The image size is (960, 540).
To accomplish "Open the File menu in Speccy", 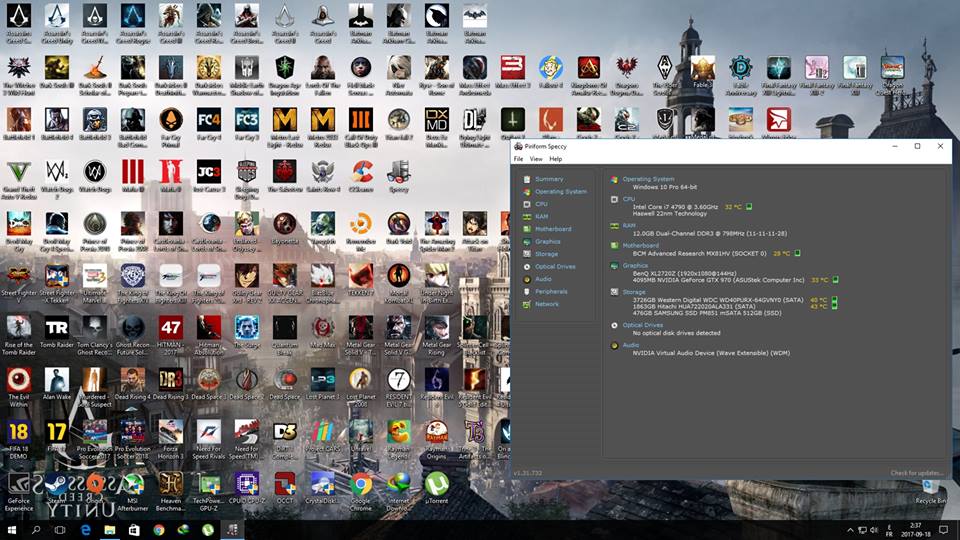I will click(x=518, y=159).
